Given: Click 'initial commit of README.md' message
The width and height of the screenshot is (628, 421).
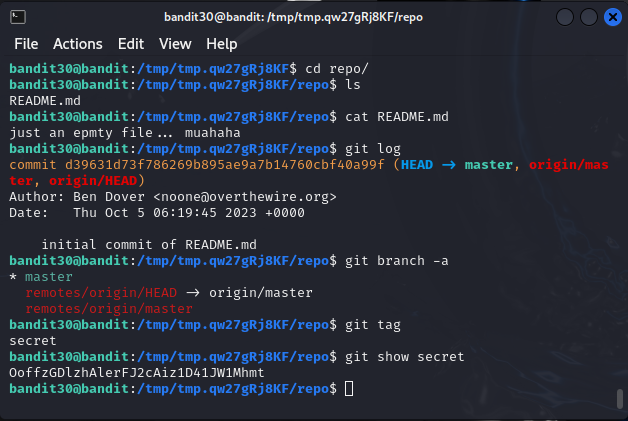Looking at the screenshot, I should pos(149,245).
